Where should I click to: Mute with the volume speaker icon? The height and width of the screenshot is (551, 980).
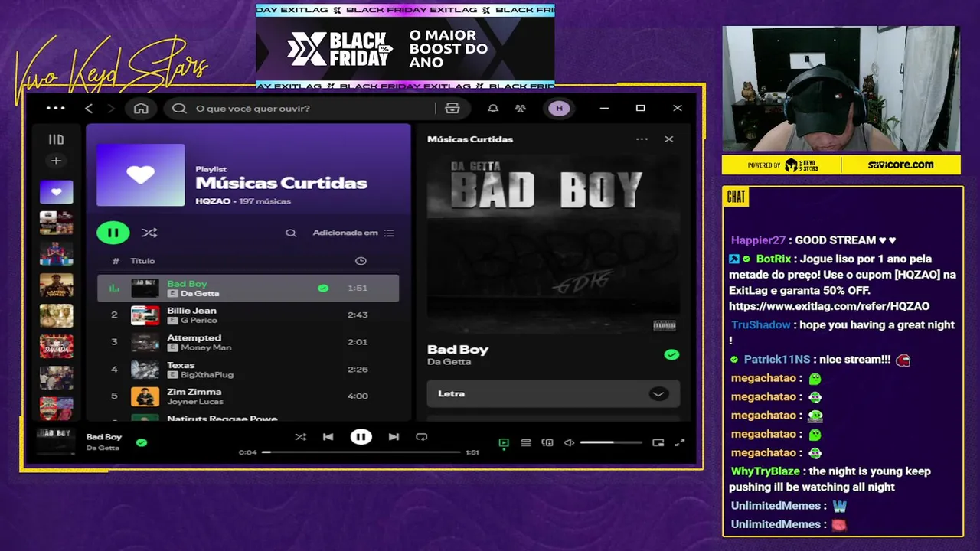click(569, 442)
